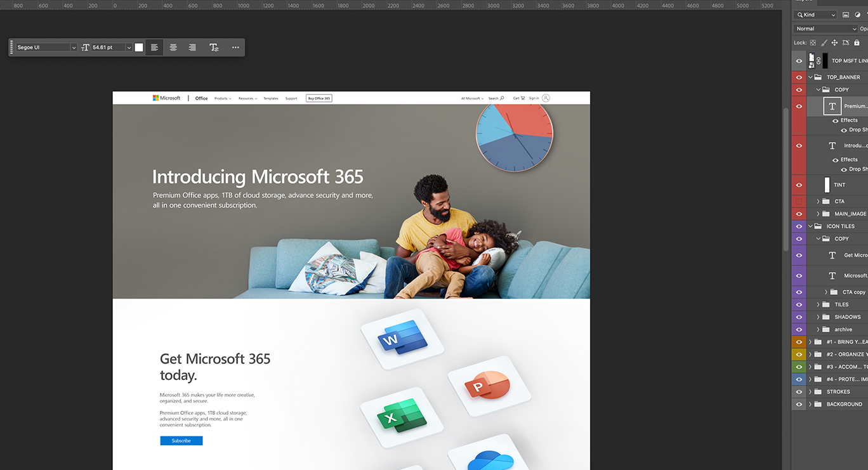Select the Premium text layer thumbnail

tap(832, 106)
